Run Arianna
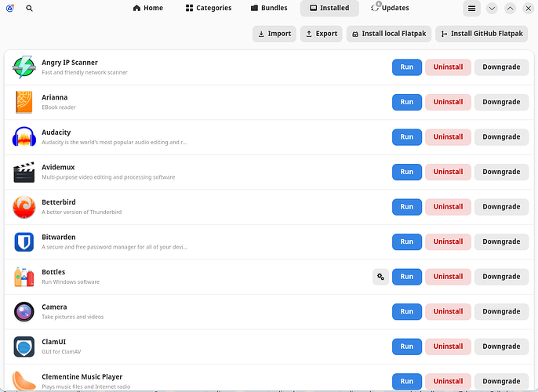Viewport: 538px width, 392px height. click(407, 102)
